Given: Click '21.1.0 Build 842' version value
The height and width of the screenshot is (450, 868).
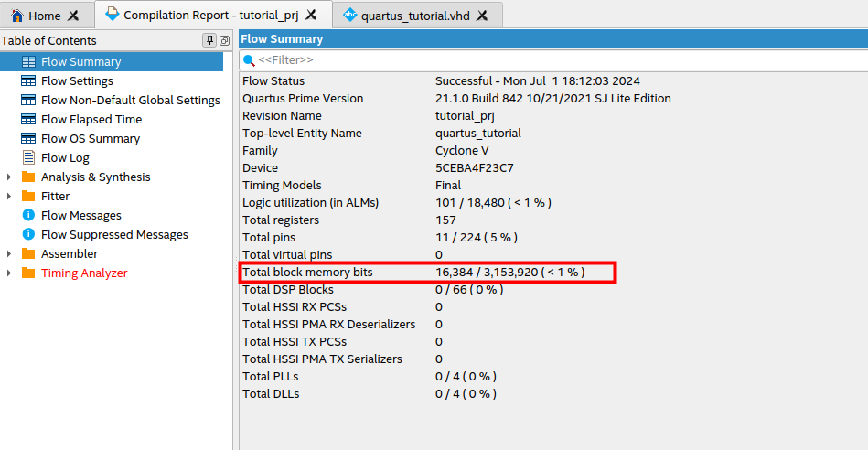Looking at the screenshot, I should (553, 99).
